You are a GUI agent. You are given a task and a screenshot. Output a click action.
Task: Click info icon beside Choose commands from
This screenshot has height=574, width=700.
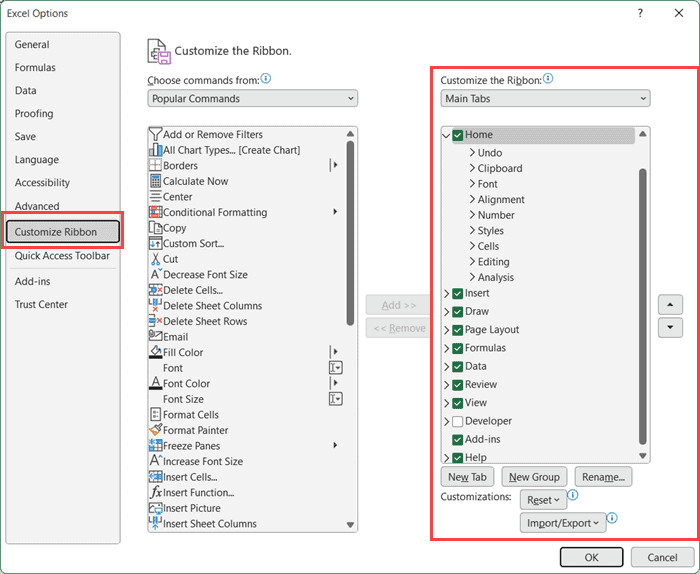point(266,79)
